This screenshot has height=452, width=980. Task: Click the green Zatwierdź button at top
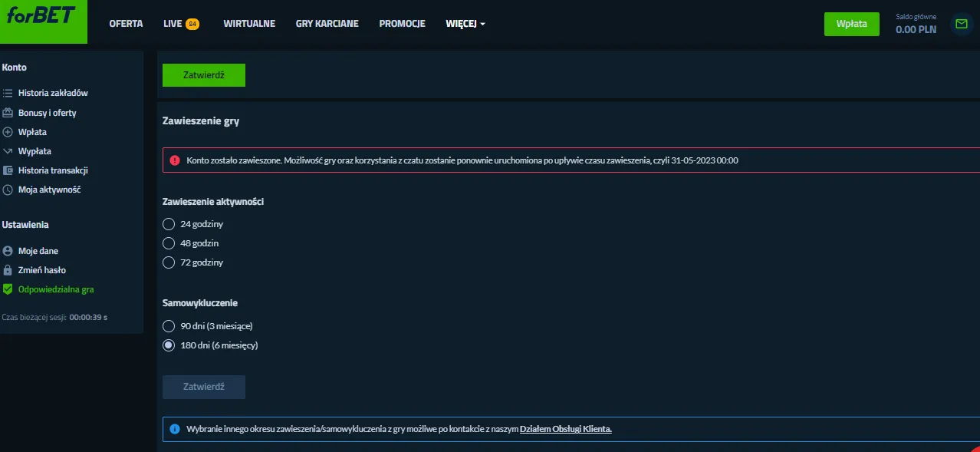(204, 75)
